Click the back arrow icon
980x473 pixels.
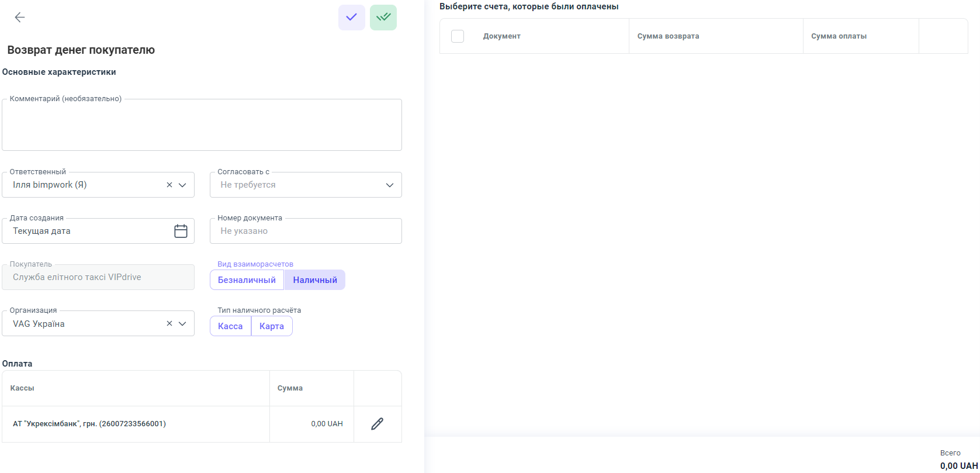click(x=20, y=18)
